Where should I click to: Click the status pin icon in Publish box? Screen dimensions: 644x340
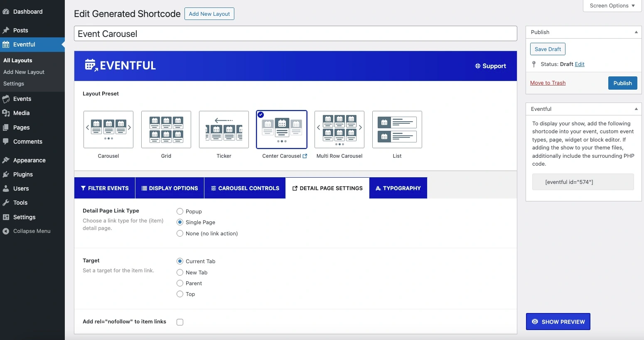(x=534, y=64)
